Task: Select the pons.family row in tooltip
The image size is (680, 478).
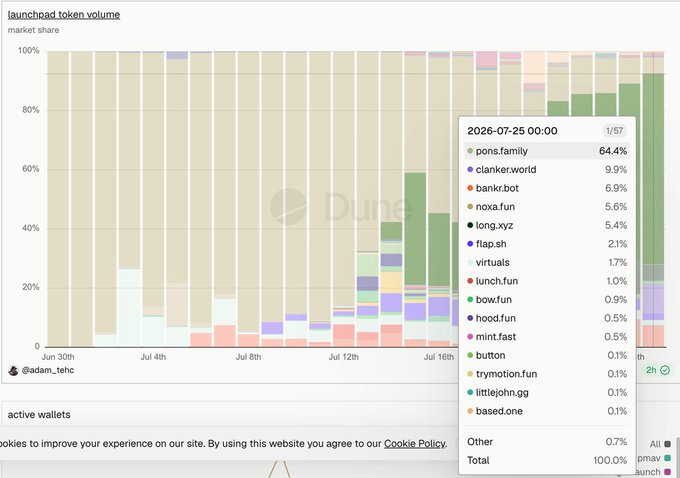Action: click(x=547, y=151)
